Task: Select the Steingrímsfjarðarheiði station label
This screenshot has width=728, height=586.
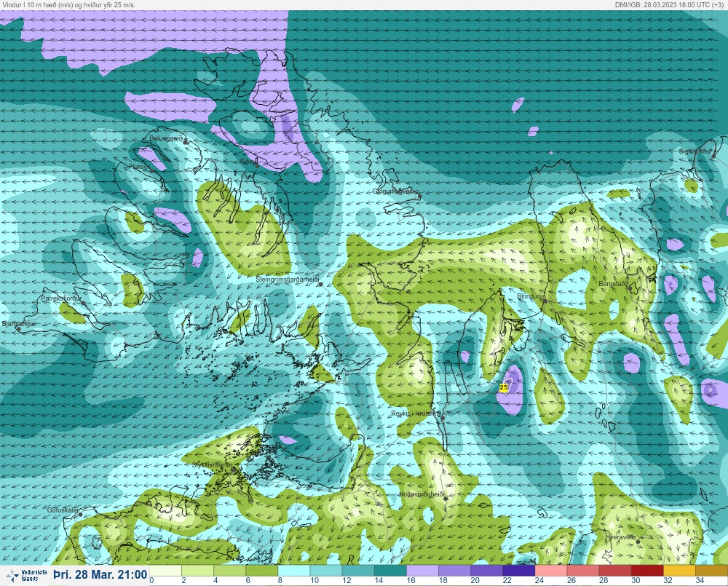Action: click(x=288, y=280)
